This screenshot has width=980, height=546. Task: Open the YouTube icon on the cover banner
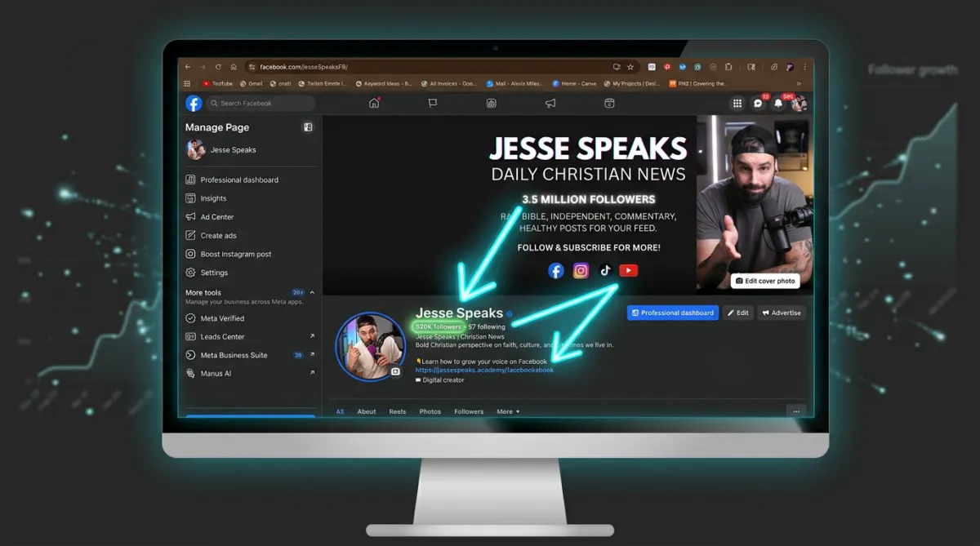629,270
